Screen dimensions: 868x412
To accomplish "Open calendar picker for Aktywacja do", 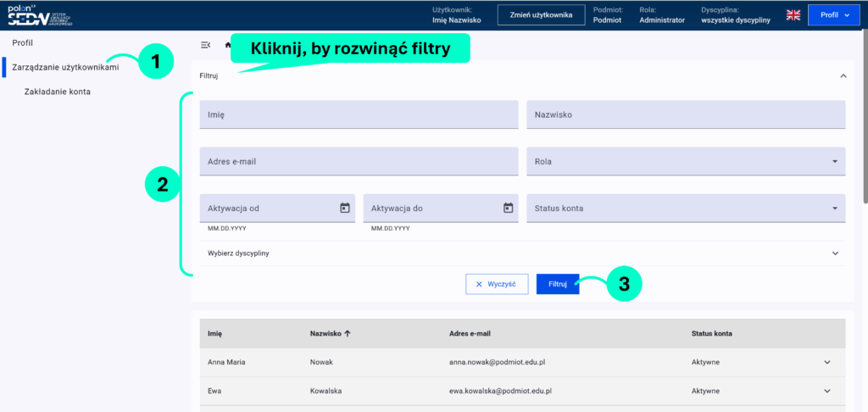I will (508, 208).
